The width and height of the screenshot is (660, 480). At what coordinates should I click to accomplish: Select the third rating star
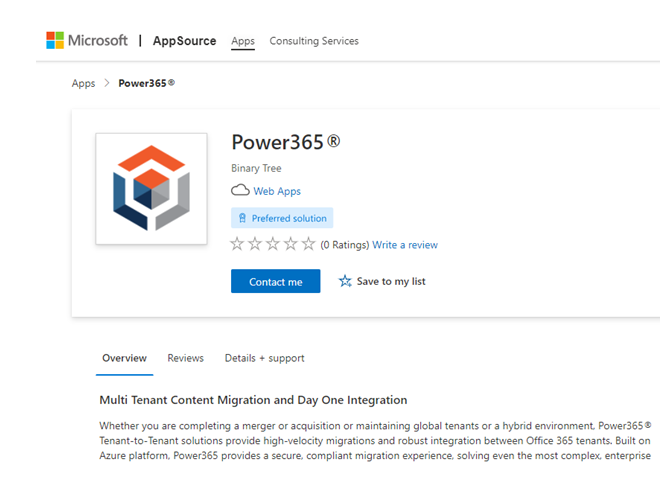[x=273, y=243]
